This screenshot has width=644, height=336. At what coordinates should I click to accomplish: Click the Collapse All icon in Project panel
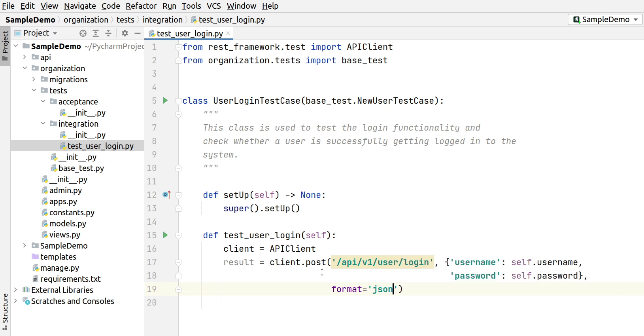108,33
